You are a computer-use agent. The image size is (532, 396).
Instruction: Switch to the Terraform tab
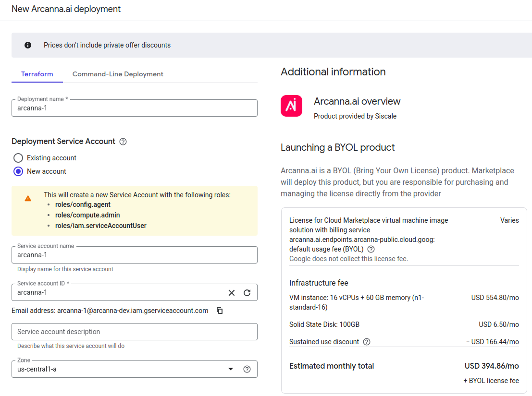coord(37,74)
